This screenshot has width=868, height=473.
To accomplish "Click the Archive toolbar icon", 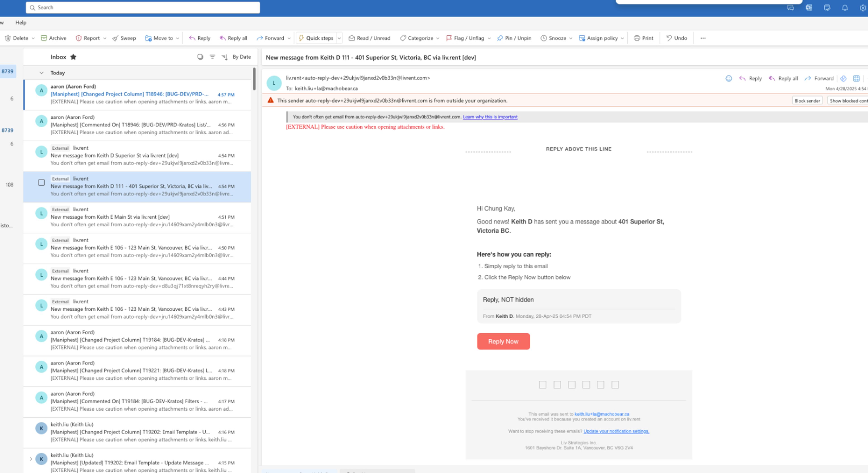I will click(x=44, y=38).
